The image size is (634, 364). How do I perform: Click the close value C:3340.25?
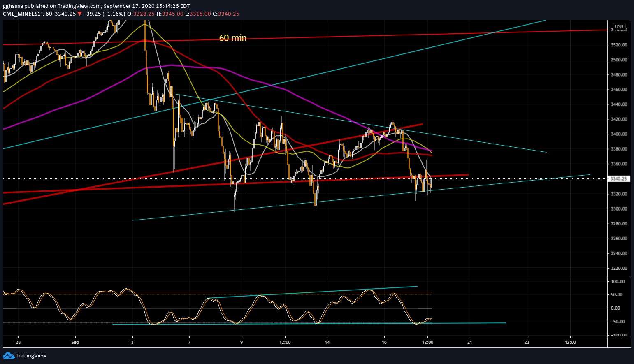(x=226, y=14)
